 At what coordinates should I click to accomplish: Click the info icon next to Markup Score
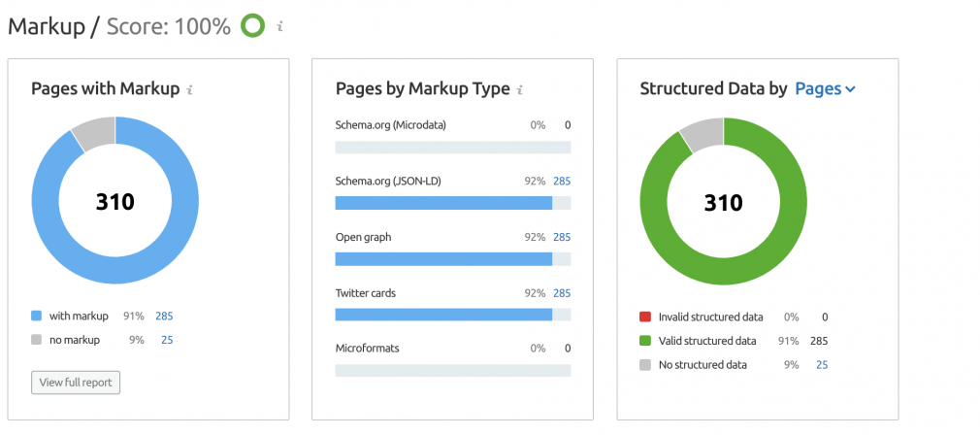[x=280, y=26]
